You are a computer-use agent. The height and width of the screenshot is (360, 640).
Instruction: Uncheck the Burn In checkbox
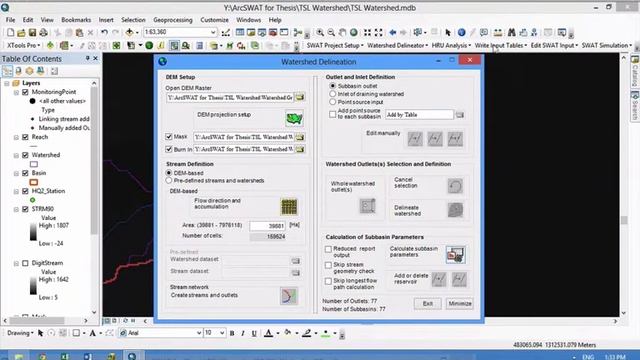coord(169,149)
